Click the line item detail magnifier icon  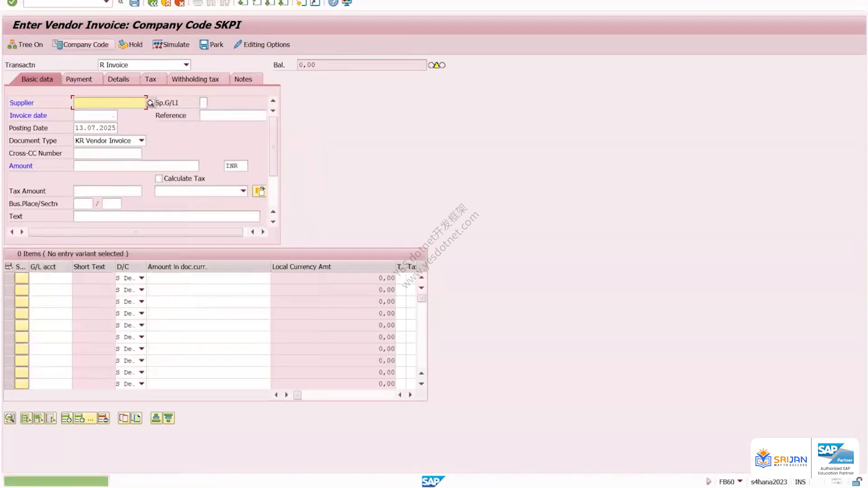coord(10,418)
